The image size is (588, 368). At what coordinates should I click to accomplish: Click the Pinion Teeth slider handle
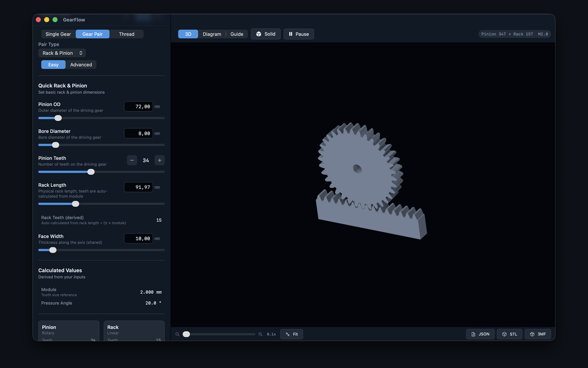[91, 172]
